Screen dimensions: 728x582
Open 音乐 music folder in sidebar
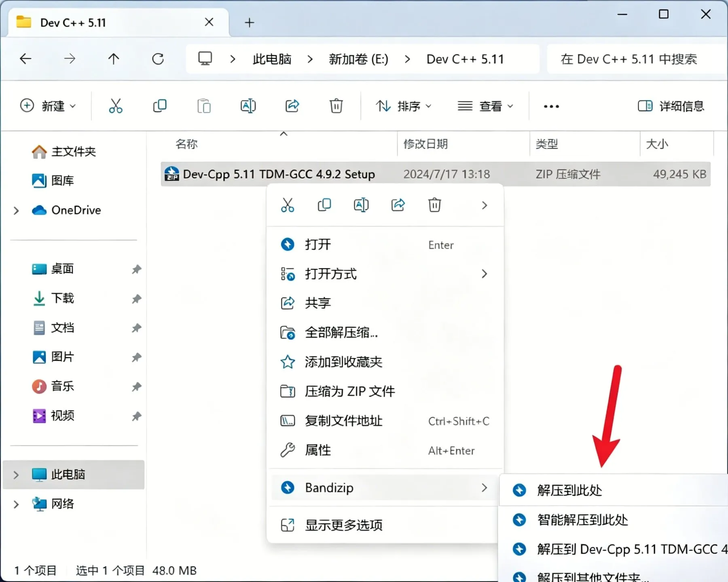(53, 386)
